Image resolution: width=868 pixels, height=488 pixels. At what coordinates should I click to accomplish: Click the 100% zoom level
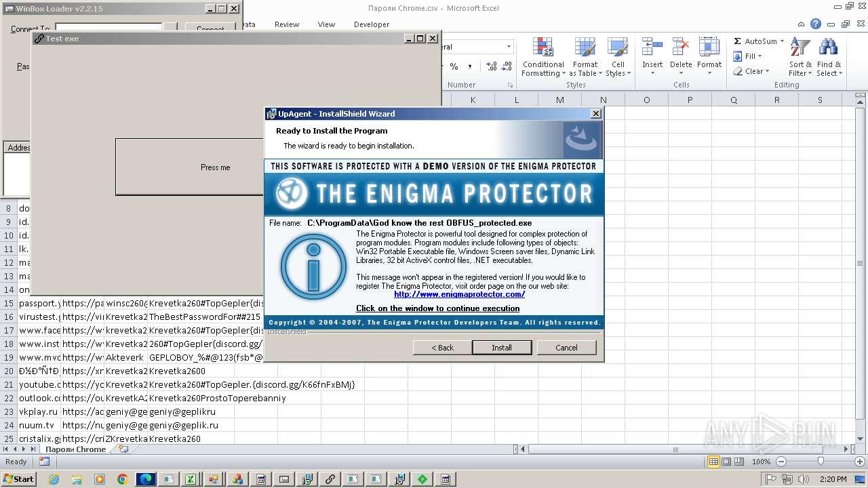[x=761, y=462]
